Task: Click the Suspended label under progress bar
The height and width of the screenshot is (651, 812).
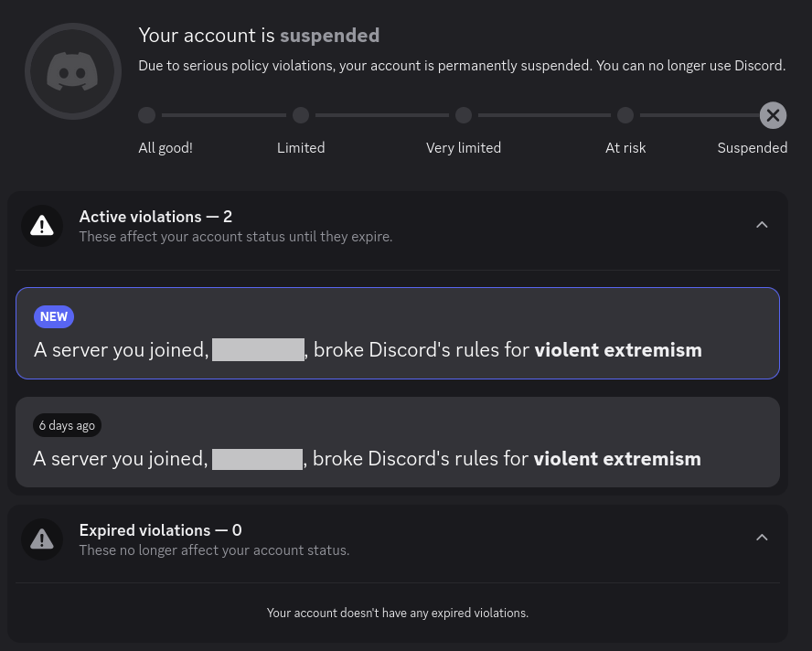Action: 752,148
